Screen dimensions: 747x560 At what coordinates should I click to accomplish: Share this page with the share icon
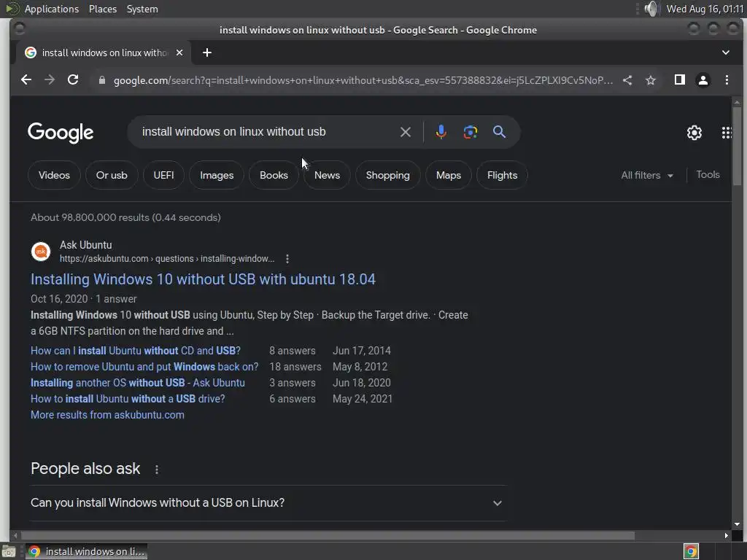coord(627,80)
